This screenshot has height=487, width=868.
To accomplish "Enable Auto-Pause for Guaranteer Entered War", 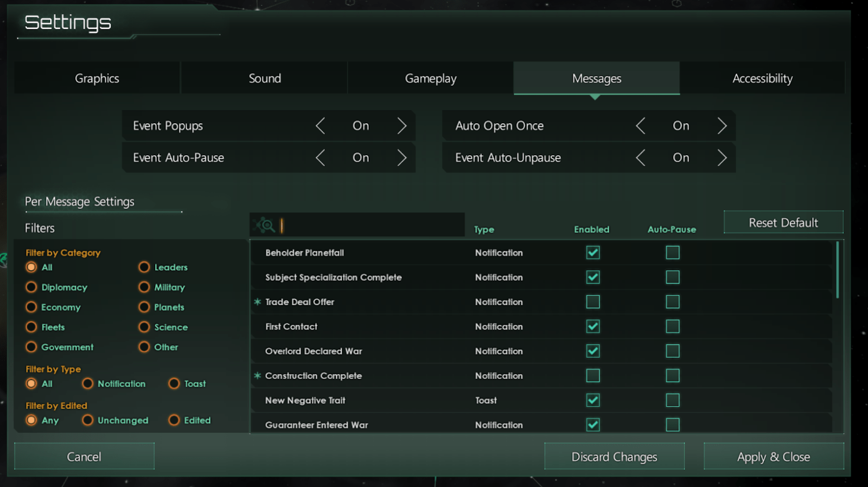I will 673,425.
